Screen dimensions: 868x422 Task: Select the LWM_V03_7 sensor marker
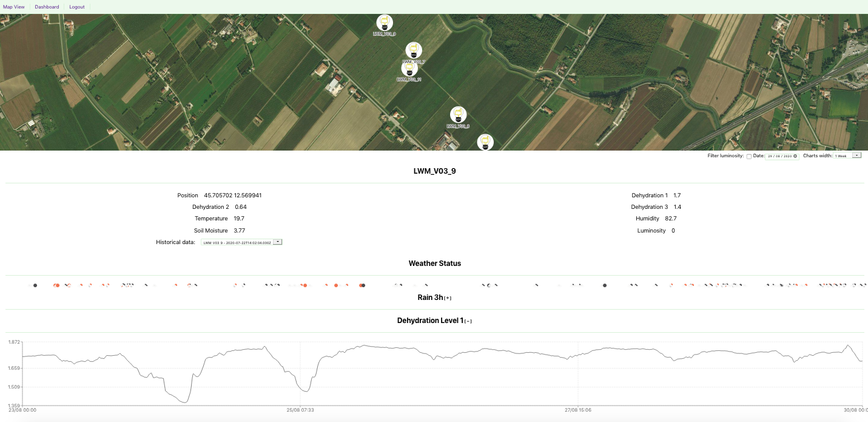tap(414, 50)
